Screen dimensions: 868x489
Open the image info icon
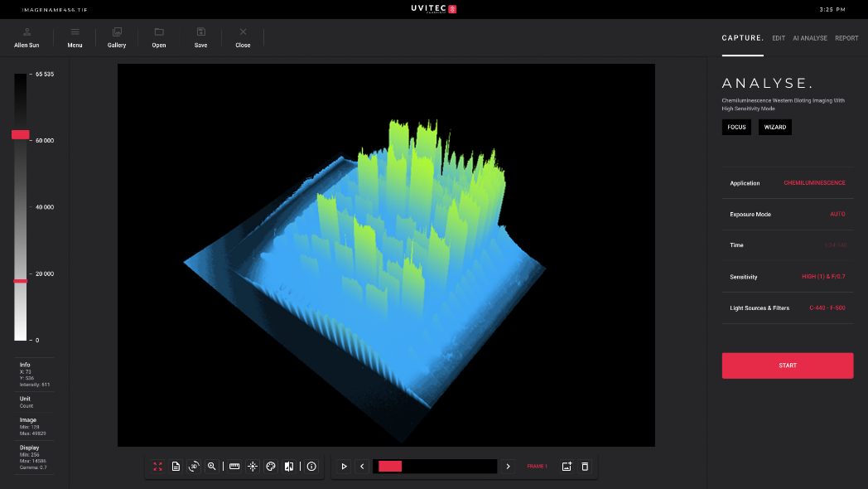coord(311,467)
